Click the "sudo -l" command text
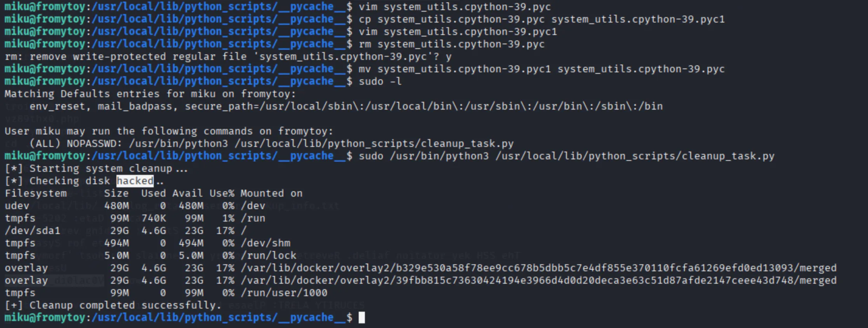Viewport: 868px width, 328px height. [380, 81]
